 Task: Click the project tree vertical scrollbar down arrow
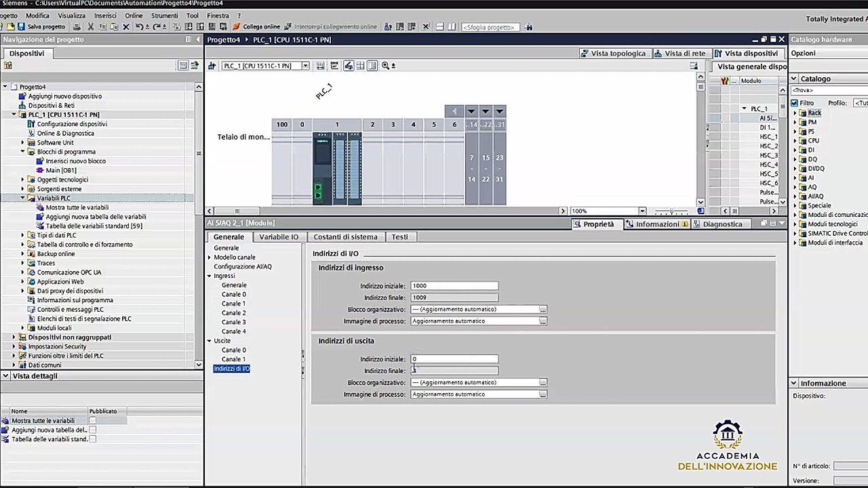pos(199,365)
